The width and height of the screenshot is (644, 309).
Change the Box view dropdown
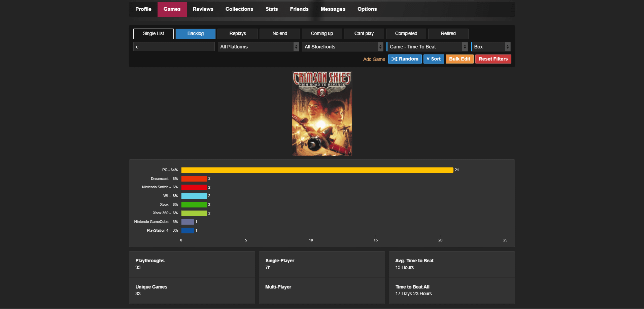[490, 47]
